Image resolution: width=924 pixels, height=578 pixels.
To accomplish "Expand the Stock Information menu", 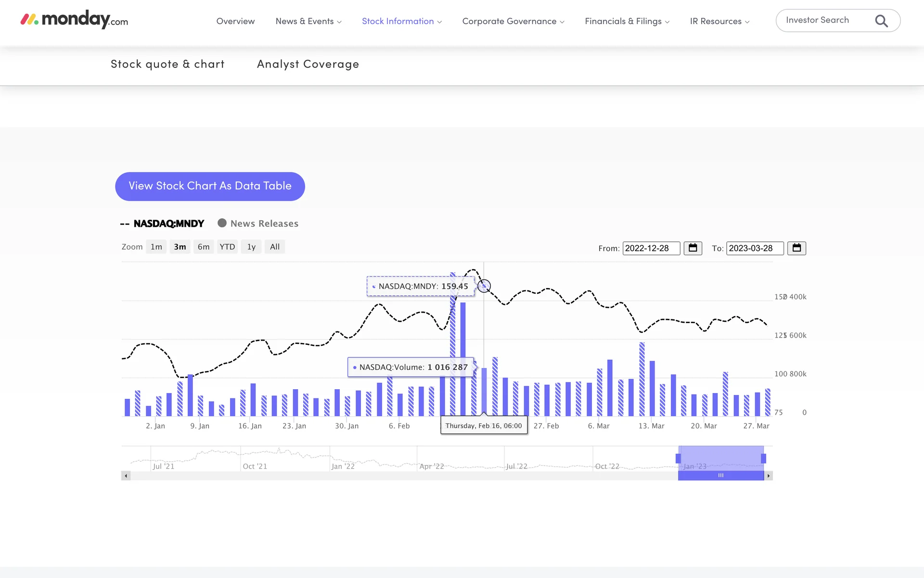I will (x=401, y=21).
